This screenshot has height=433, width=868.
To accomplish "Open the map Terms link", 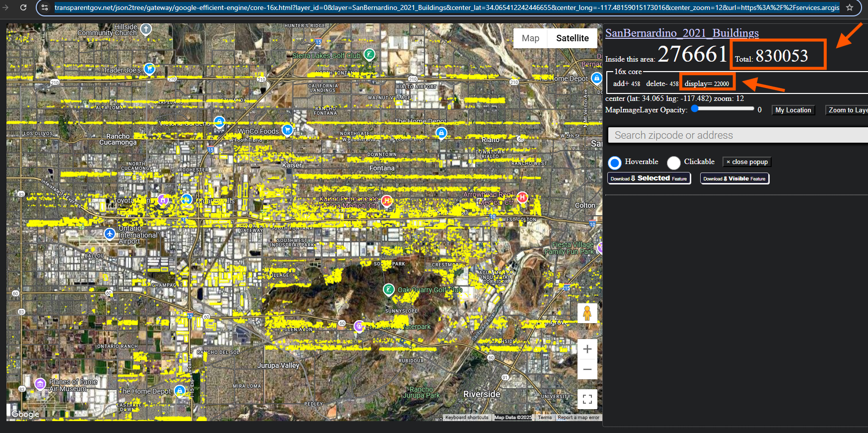I will 545,418.
